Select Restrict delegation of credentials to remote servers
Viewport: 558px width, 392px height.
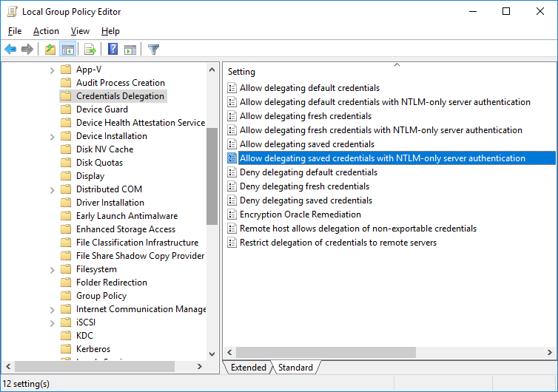pos(338,243)
